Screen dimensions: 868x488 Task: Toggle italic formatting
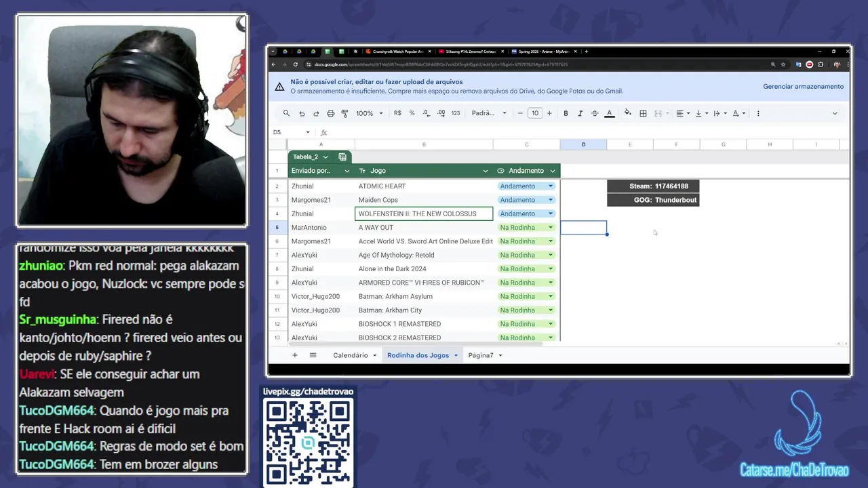[580, 113]
